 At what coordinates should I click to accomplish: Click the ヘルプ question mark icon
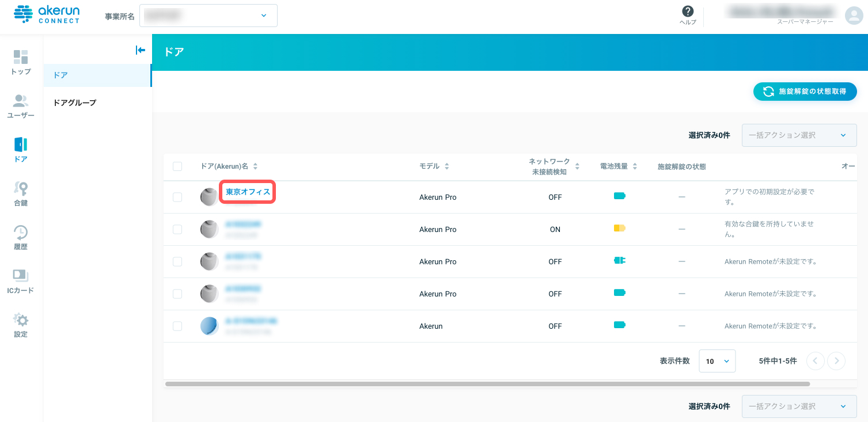(687, 12)
